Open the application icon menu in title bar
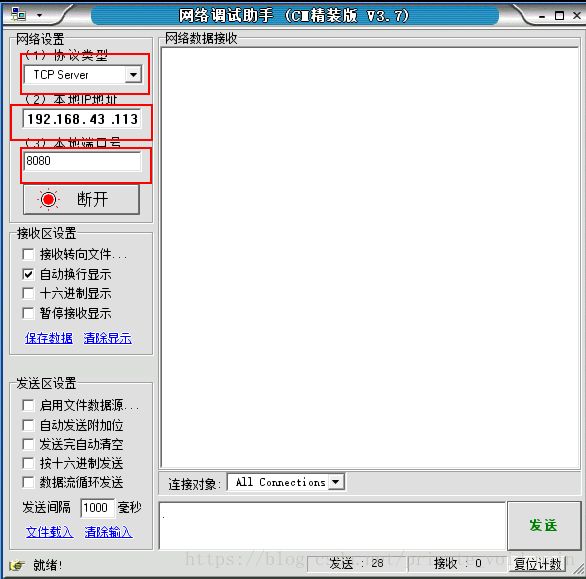This screenshot has width=586, height=579. 19,15
